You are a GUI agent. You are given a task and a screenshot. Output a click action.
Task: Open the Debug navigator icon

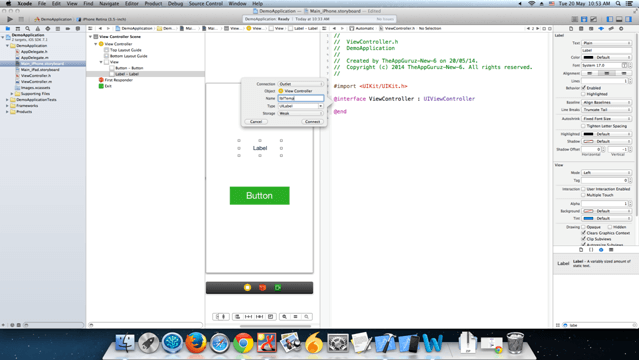57,29
